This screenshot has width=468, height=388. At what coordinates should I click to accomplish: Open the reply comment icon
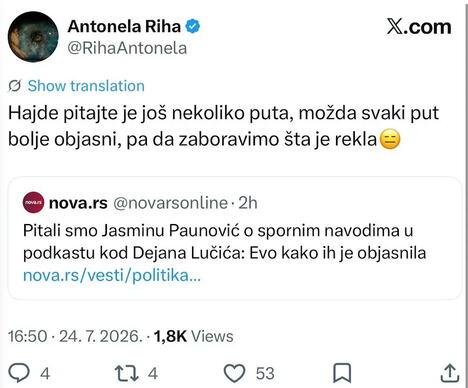coord(19,373)
